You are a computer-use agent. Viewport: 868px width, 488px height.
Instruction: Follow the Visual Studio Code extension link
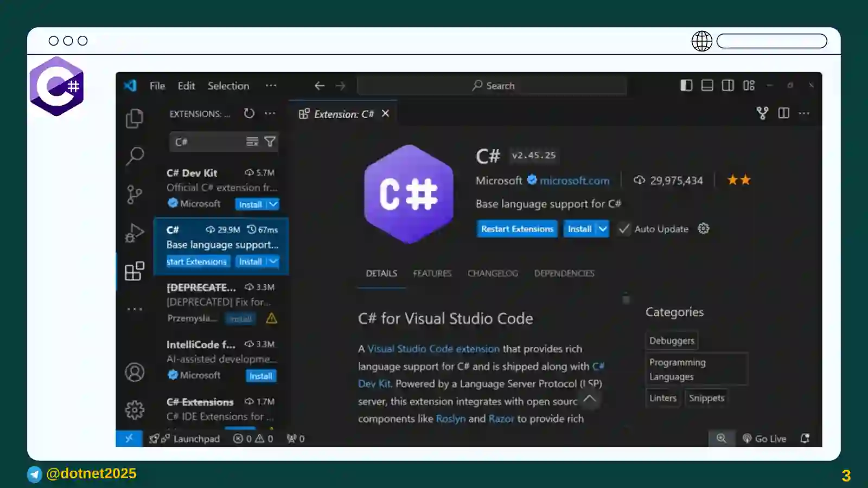click(x=433, y=349)
